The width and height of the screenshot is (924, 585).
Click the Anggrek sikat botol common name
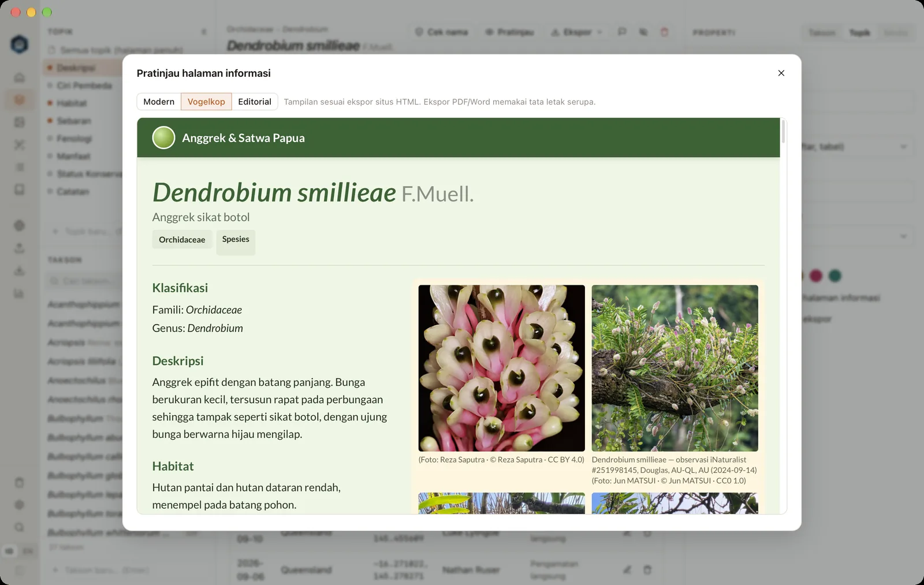click(x=201, y=217)
